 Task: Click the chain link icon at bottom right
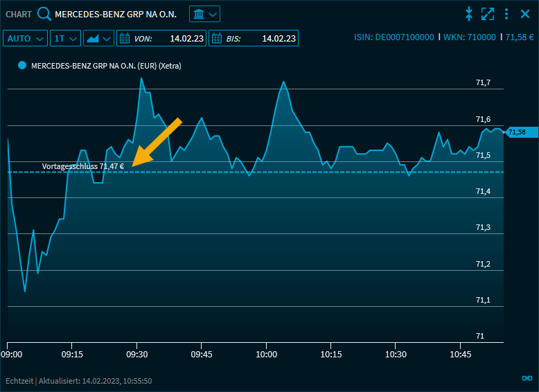(527, 378)
